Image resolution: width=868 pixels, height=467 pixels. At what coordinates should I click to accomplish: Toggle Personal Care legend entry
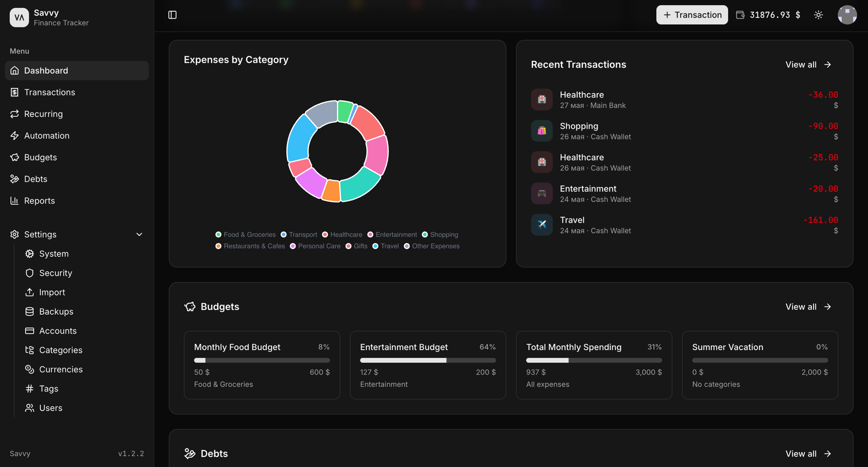point(315,246)
